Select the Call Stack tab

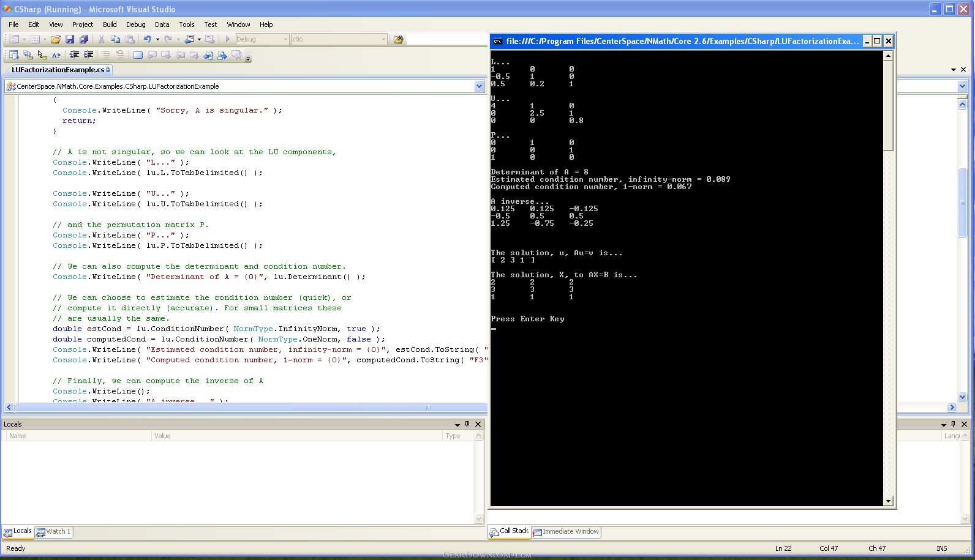click(510, 531)
